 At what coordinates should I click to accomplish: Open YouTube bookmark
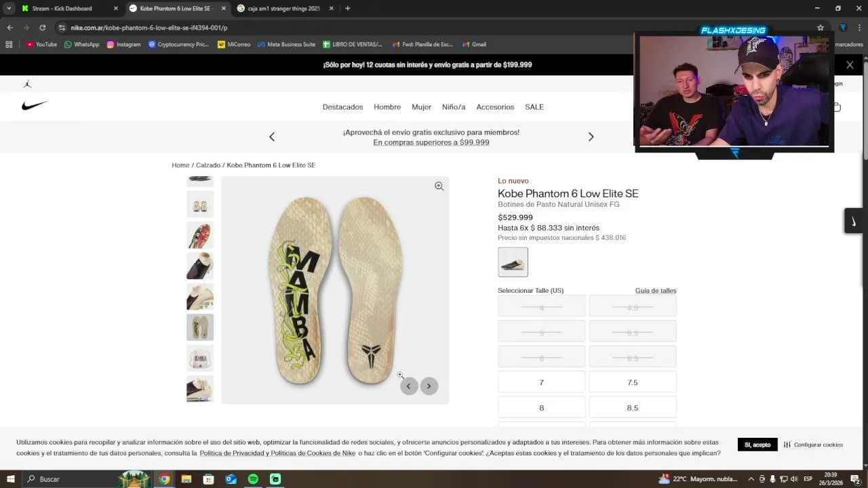[41, 45]
